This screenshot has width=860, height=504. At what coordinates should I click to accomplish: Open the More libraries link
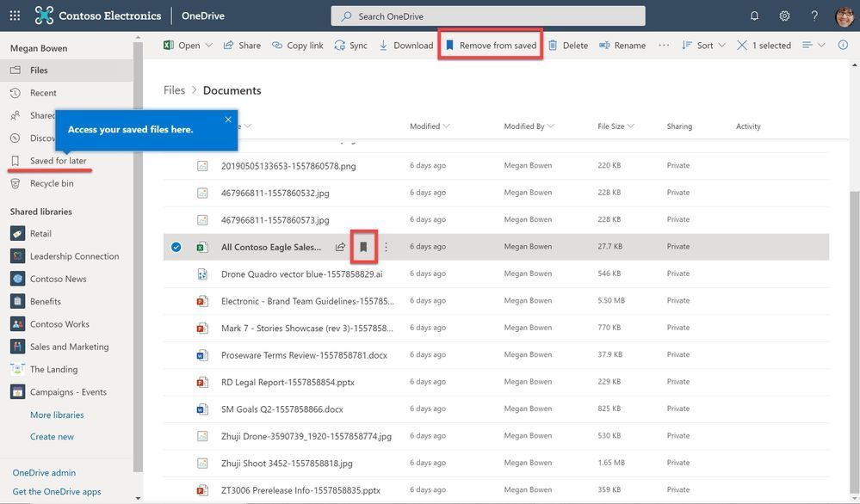57,415
